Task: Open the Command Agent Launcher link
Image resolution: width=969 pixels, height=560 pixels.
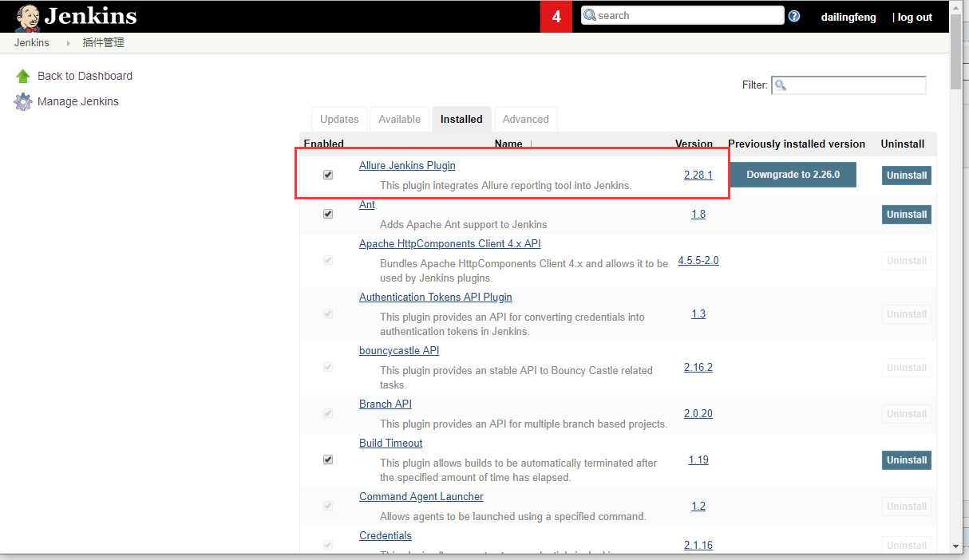Action: pyautogui.click(x=421, y=496)
